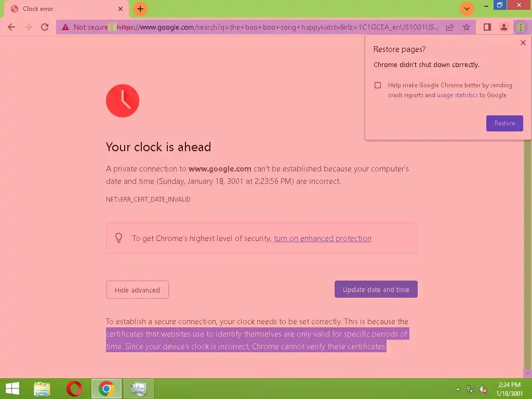Click the Chrome taskbar icon
This screenshot has width=532, height=399.
[x=107, y=389]
